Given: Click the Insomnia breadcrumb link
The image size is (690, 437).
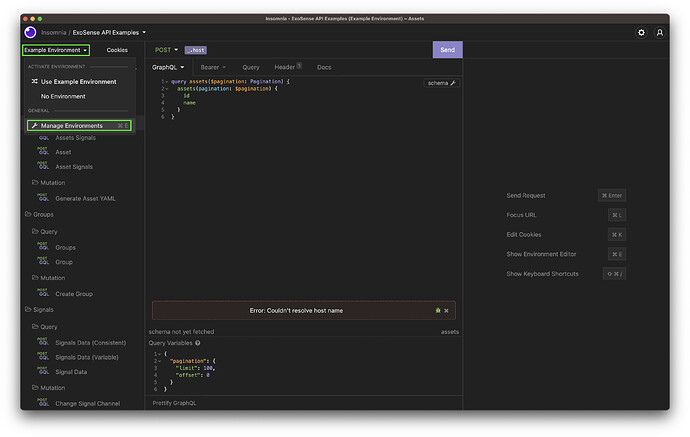Looking at the screenshot, I should (x=54, y=33).
